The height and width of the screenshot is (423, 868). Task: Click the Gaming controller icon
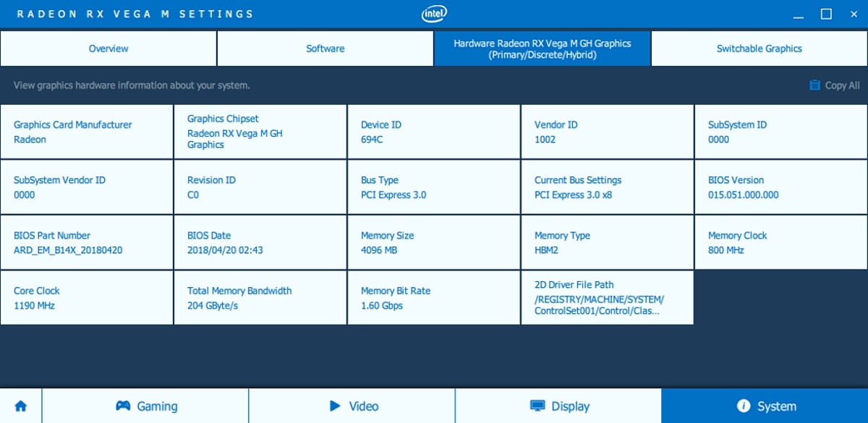[x=123, y=406]
